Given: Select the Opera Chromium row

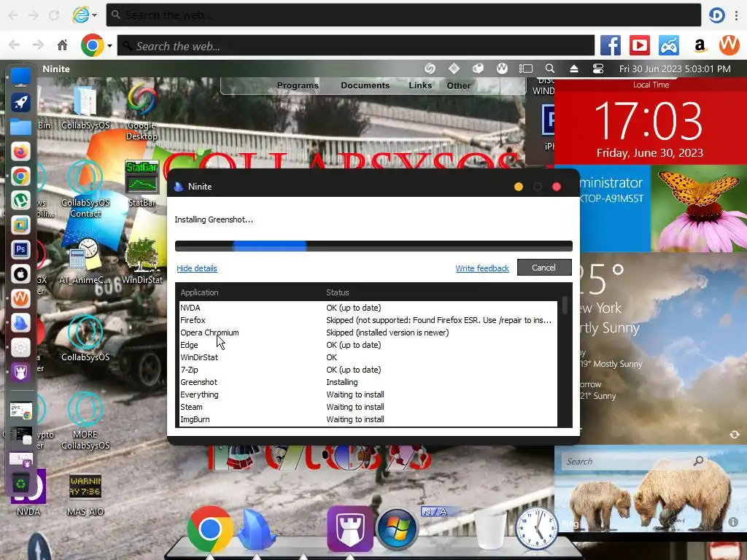Looking at the screenshot, I should [x=368, y=332].
